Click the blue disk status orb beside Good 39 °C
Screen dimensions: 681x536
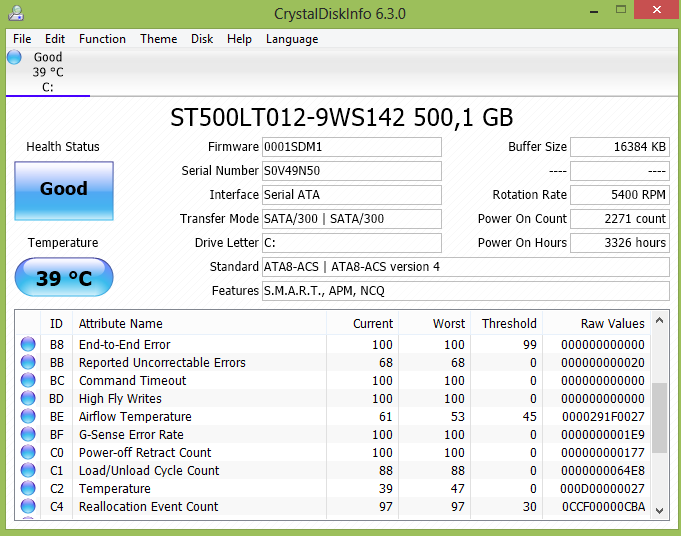[14, 57]
